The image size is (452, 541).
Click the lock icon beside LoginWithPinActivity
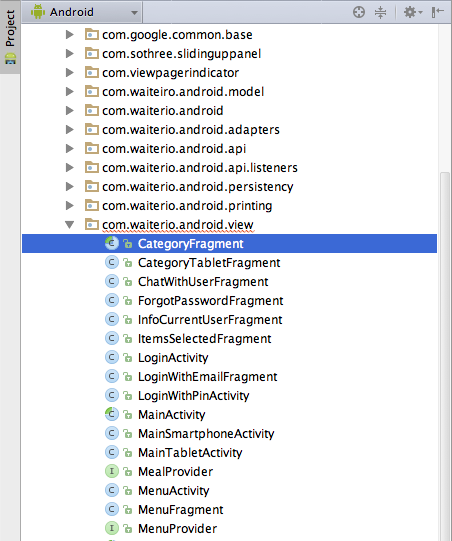(128, 396)
